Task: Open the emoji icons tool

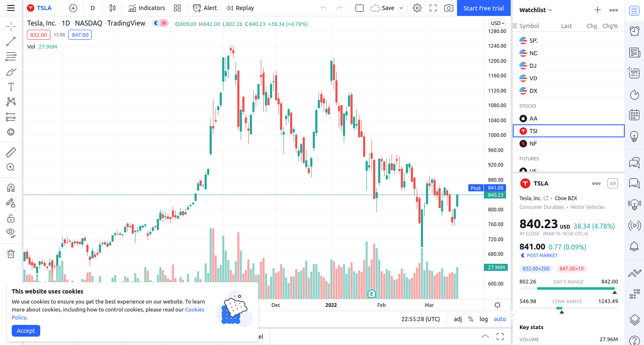Action: (x=11, y=132)
